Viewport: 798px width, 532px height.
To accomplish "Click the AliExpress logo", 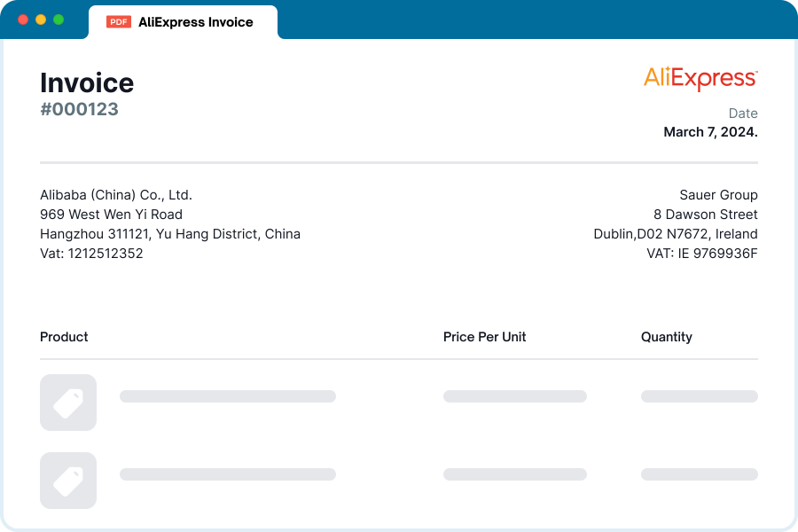I will [x=700, y=79].
